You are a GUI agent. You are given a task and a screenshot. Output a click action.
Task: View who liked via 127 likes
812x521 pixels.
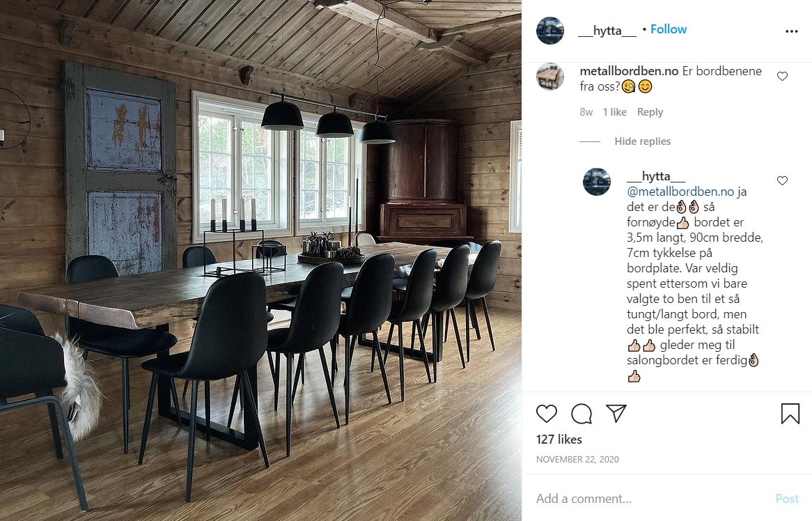tap(559, 440)
